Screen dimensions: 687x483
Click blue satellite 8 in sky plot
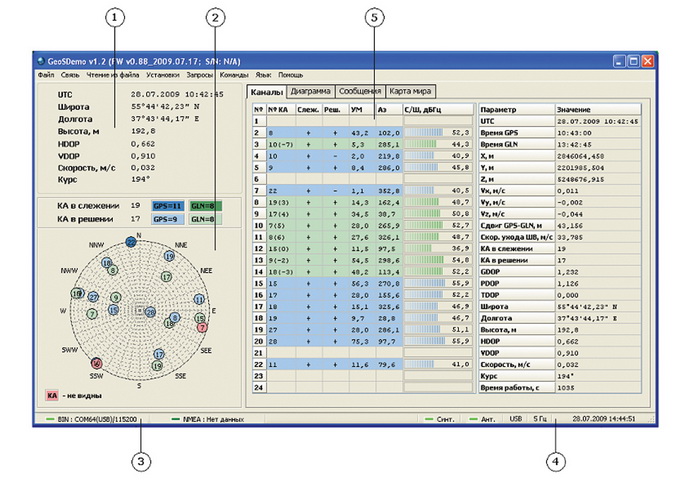point(175,317)
